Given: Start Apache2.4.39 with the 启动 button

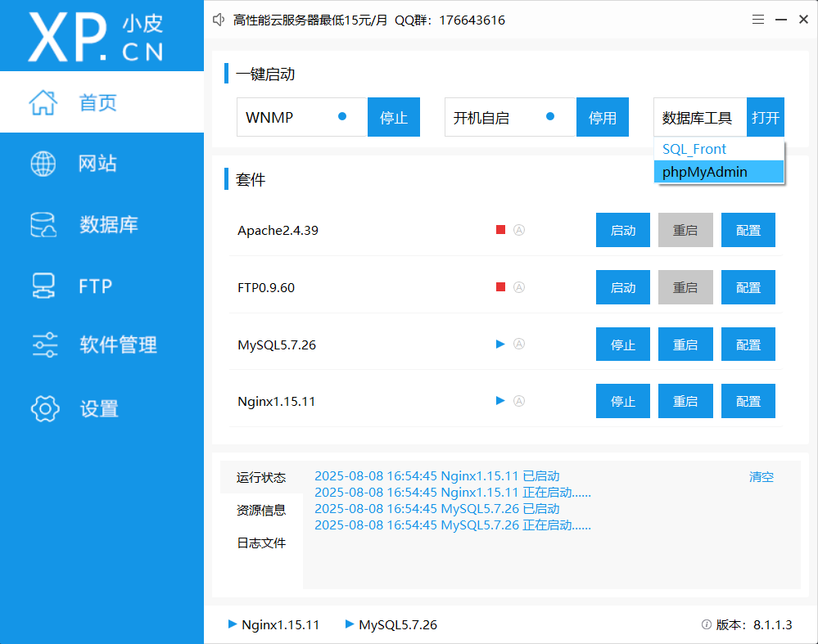Looking at the screenshot, I should [x=622, y=229].
